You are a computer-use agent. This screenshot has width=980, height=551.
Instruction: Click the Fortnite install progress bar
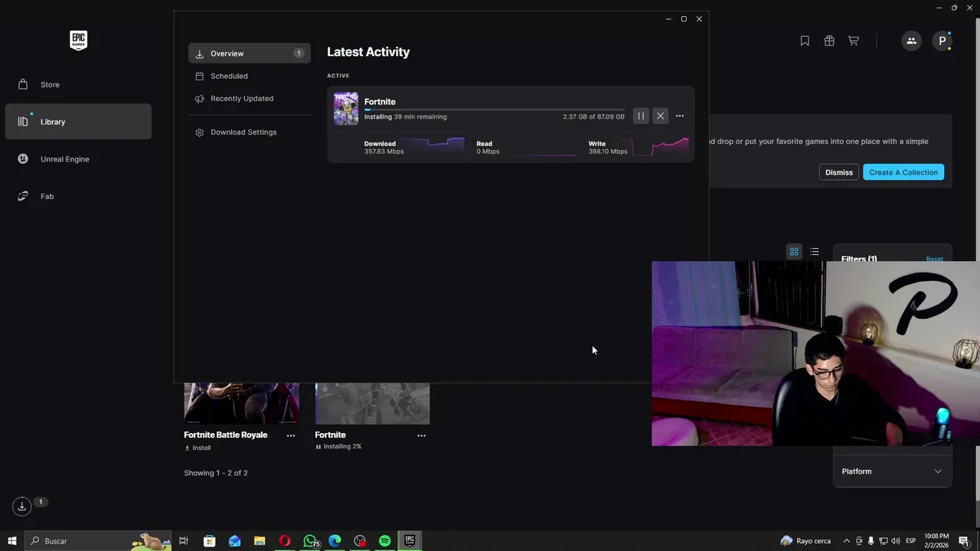(494, 109)
